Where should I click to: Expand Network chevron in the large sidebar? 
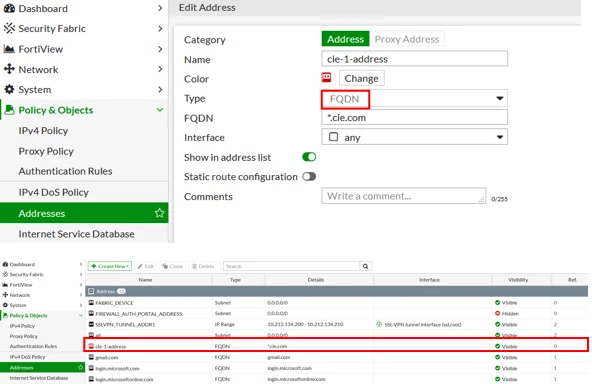point(160,69)
